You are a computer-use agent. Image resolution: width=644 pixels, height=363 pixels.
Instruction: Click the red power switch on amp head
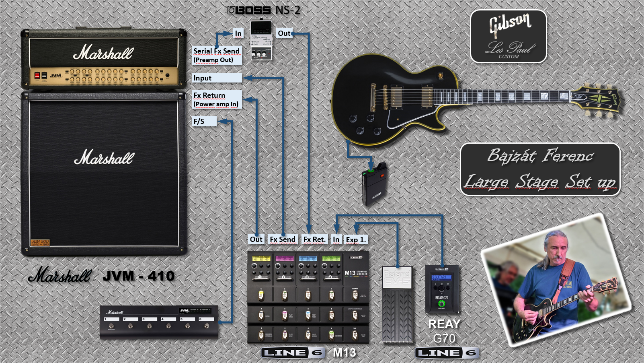point(37,75)
